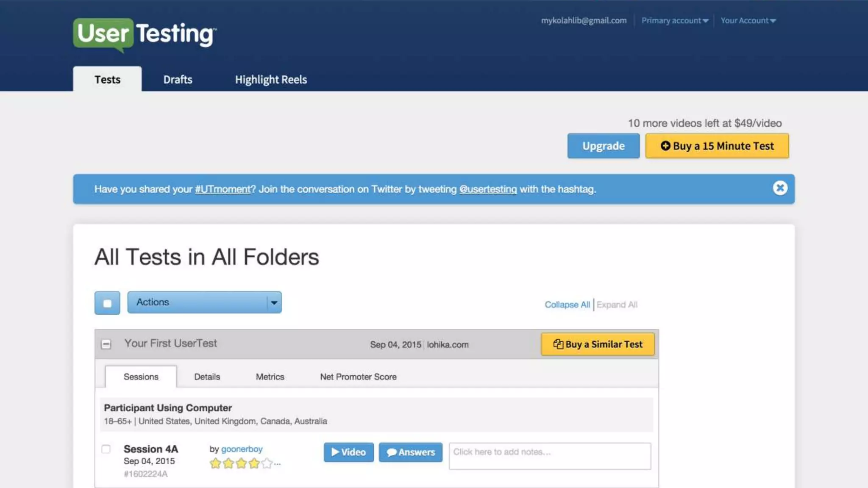
Task: Open the Actions dropdown
Action: click(204, 302)
